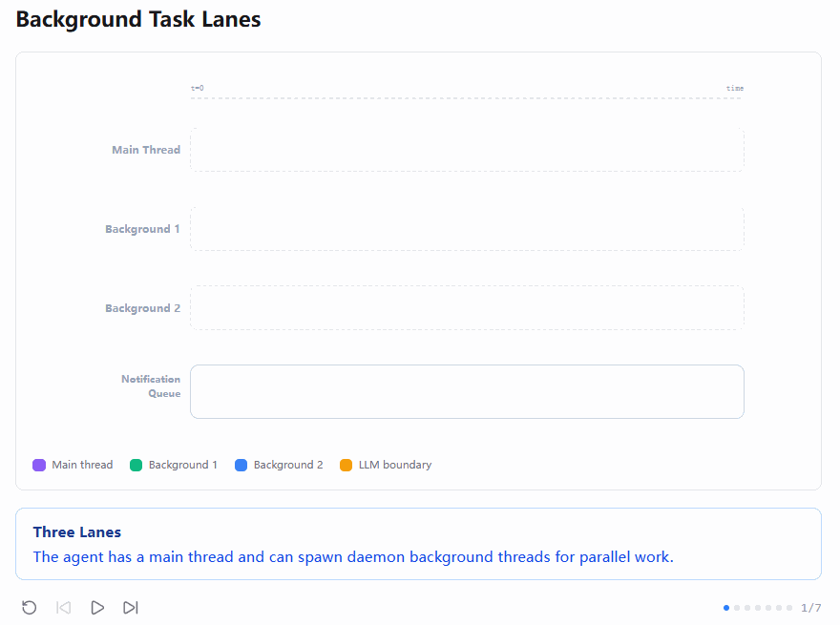This screenshot has height=625, width=840.
Task: Click the 1/7 step counter text
Action: tap(811, 608)
